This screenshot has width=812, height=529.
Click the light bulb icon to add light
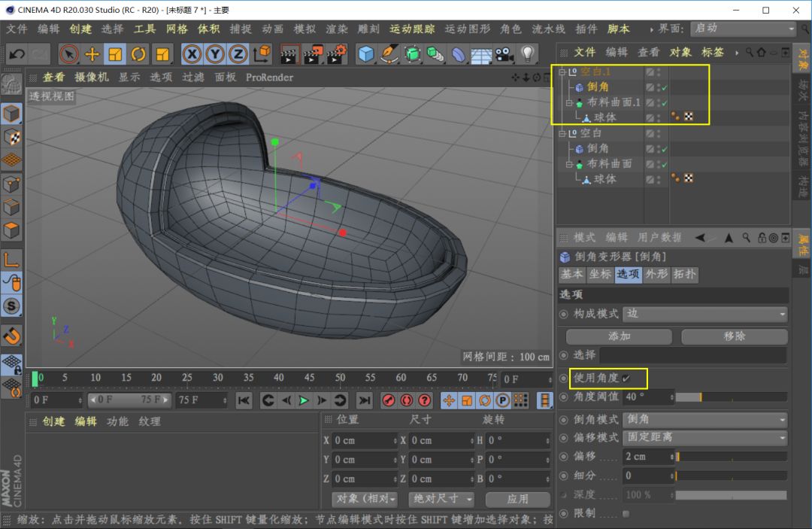(x=527, y=54)
